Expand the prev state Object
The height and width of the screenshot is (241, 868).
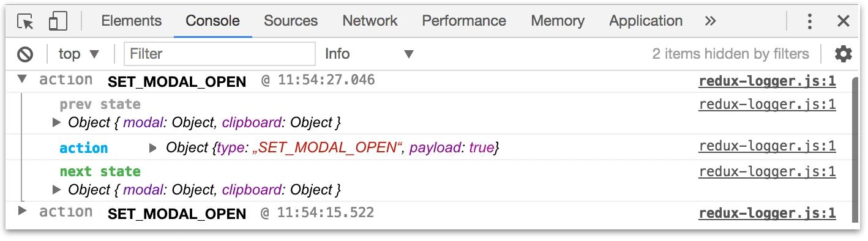57,122
